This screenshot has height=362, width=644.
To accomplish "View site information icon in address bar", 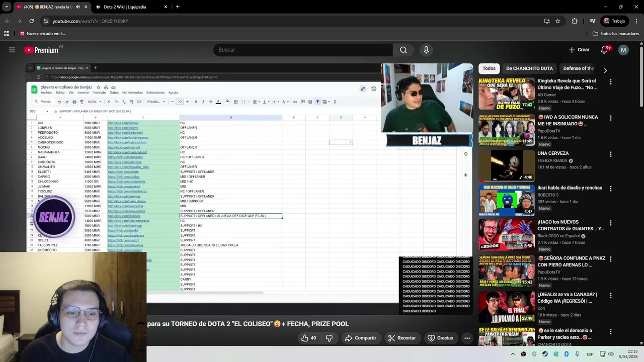I will click(x=46, y=21).
